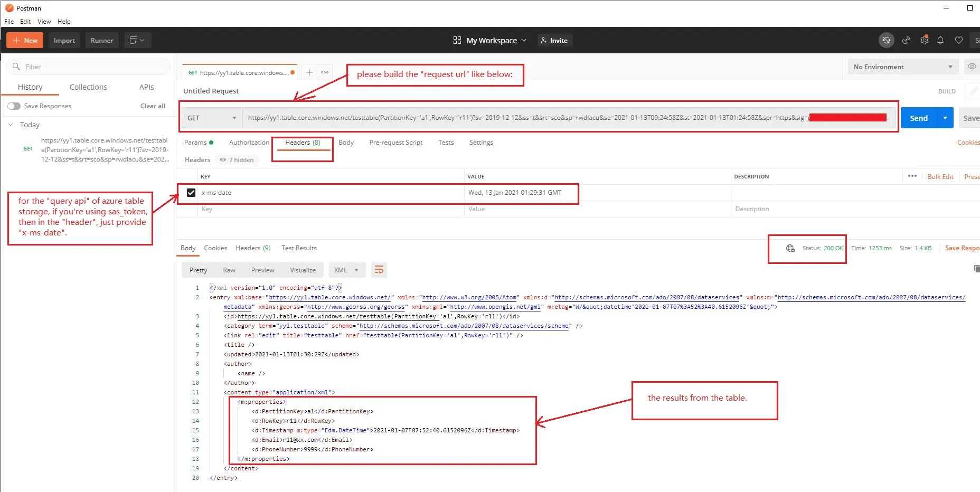This screenshot has height=492, width=980.
Task: Switch to response Cookies tab
Action: click(215, 248)
